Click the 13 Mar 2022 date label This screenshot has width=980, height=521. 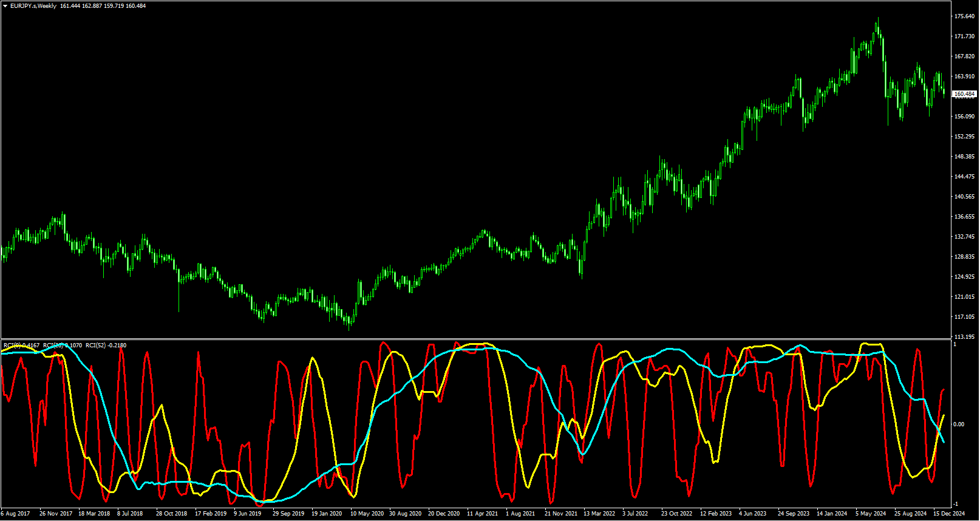click(x=599, y=514)
